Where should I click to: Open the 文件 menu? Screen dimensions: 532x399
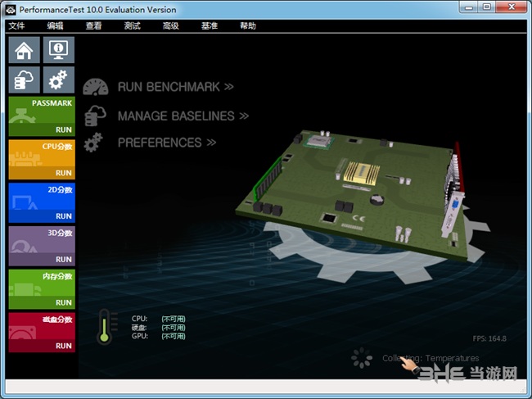16,25
